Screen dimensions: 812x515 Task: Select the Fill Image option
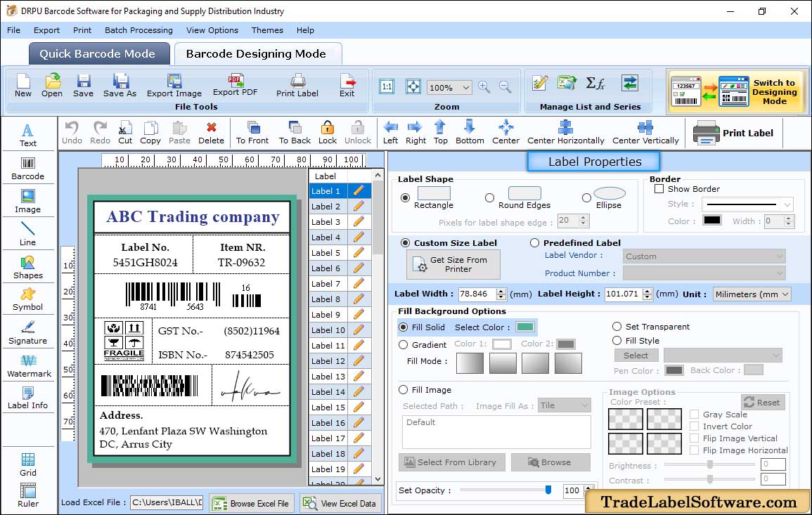[403, 390]
